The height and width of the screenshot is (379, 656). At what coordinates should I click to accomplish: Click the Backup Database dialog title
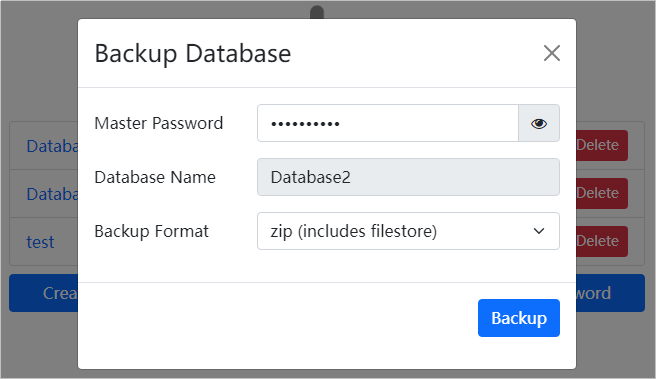pos(192,54)
